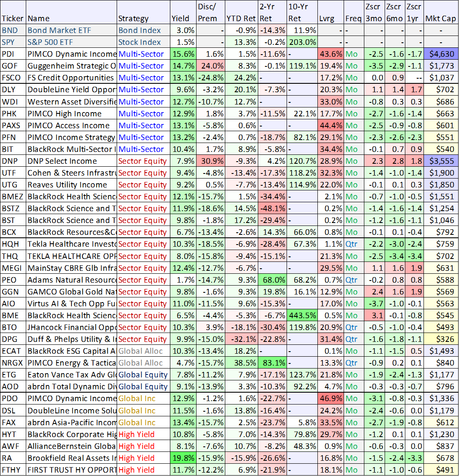Image resolution: width=459 pixels, height=476 pixels.
Task: Select the WDI ticker cell
Action: 13,102
